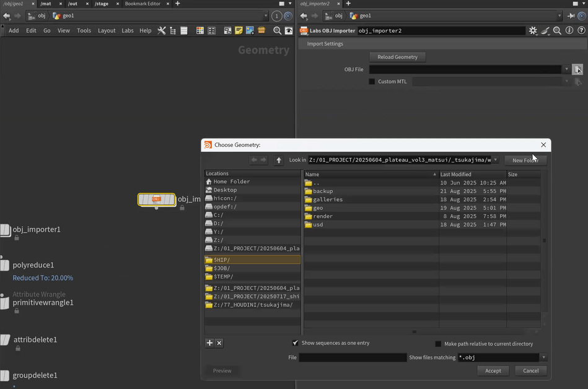Open the Labs menu

click(x=127, y=30)
